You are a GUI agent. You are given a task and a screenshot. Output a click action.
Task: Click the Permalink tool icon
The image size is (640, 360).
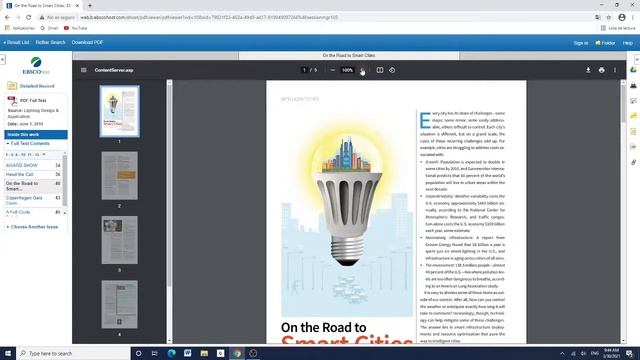point(633,162)
